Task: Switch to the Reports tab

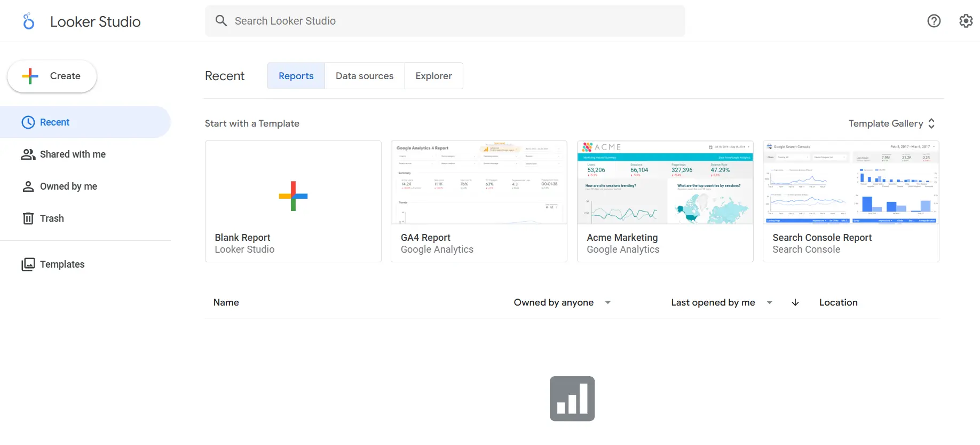Action: pos(296,76)
